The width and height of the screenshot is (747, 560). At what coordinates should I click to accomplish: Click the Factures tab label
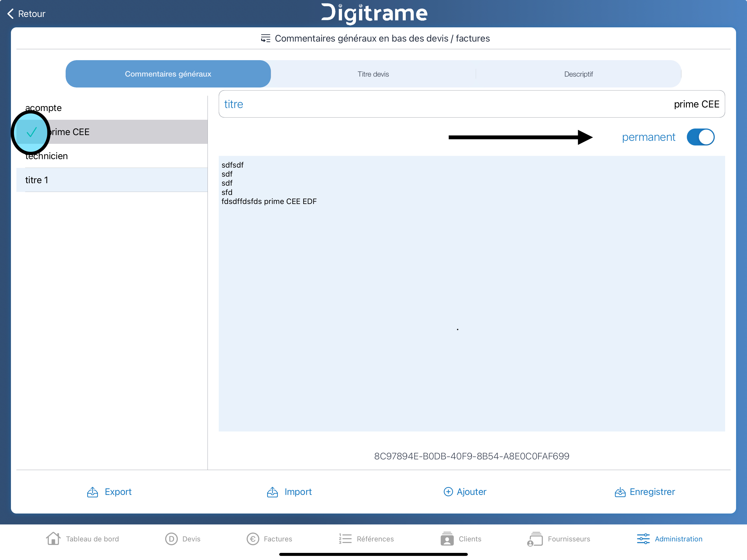tap(278, 539)
